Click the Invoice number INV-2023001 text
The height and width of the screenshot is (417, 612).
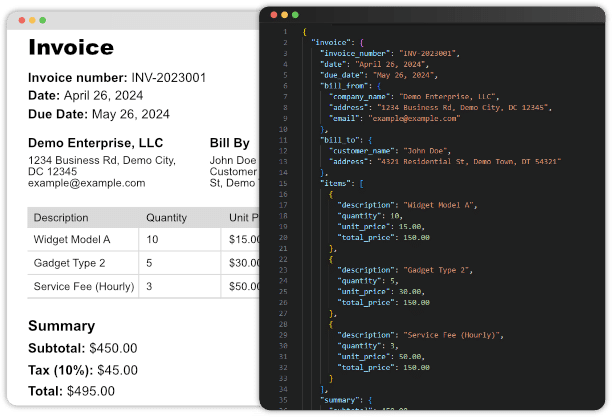[117, 77]
